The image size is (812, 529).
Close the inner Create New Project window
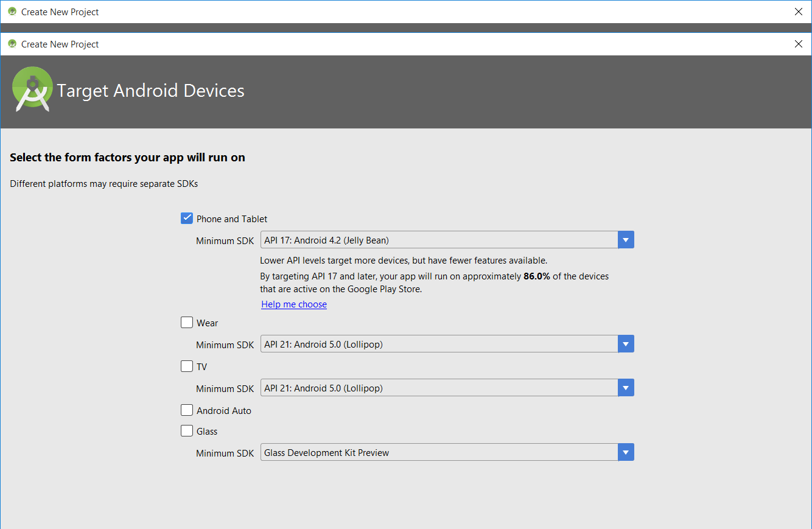[798, 44]
